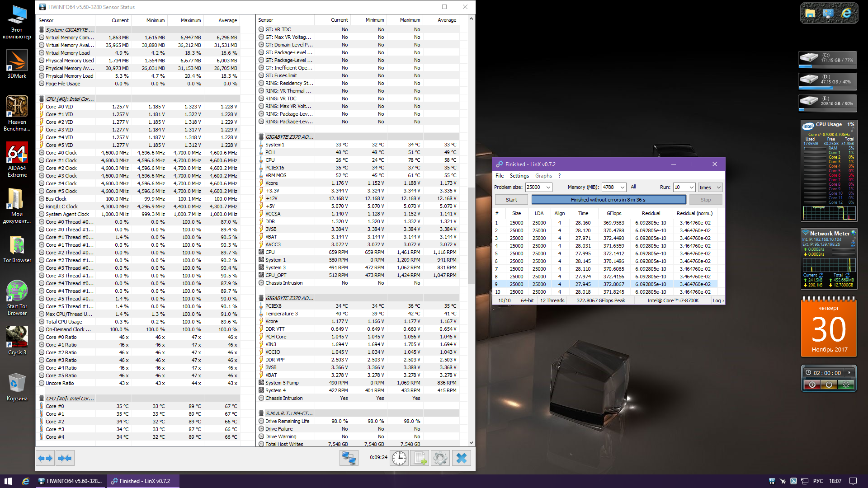Expand the Memory (MiB) dropdown
The height and width of the screenshot is (488, 868).
coord(623,187)
